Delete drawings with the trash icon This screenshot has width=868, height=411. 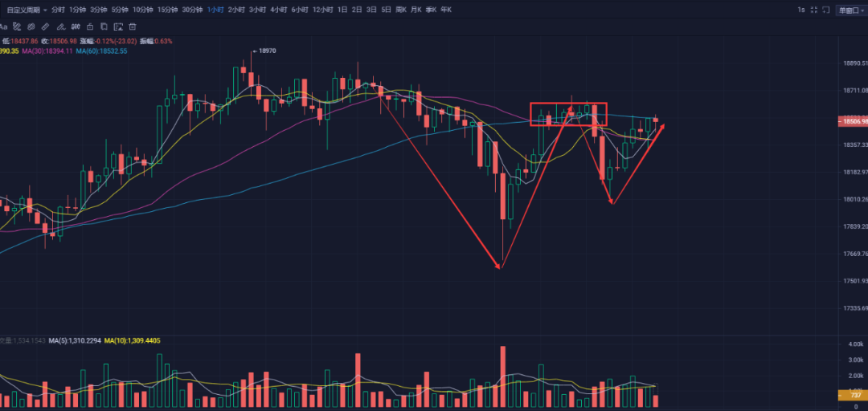(133, 26)
